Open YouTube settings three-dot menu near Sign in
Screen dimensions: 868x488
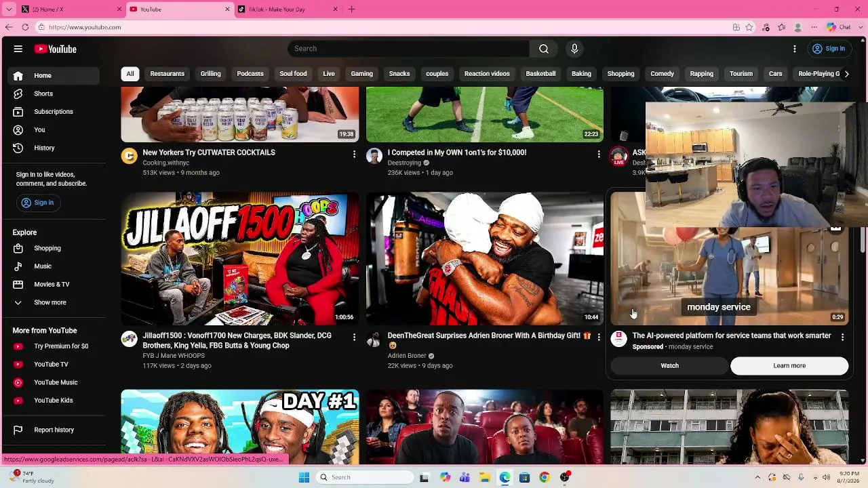coord(795,49)
